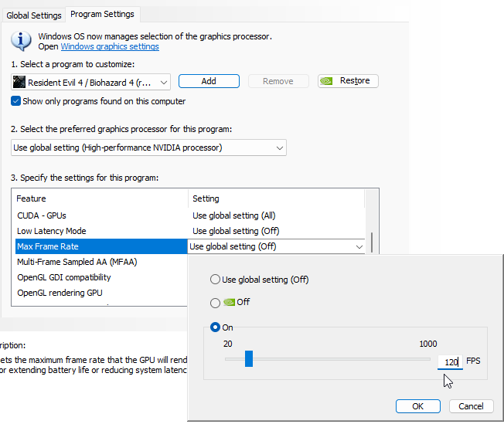This screenshot has height=424, width=504.
Task: Open the program selection dropdown
Action: pyautogui.click(x=91, y=82)
